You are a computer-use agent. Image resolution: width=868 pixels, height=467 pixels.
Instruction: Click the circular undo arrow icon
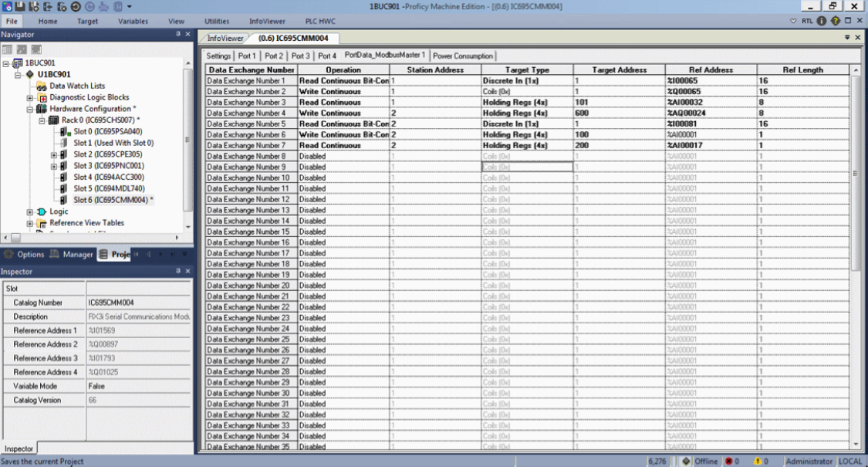pyautogui.click(x=76, y=7)
